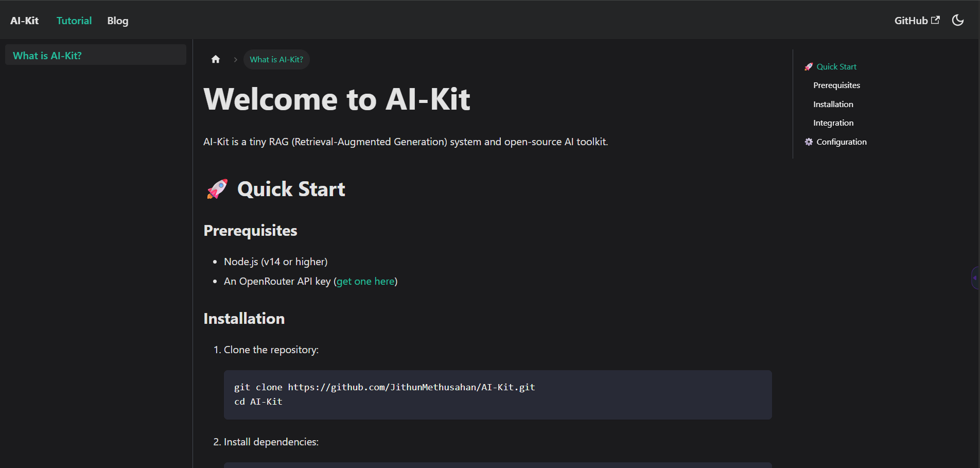Jump to Installation via the table of contents
The height and width of the screenshot is (468, 980).
tap(833, 104)
